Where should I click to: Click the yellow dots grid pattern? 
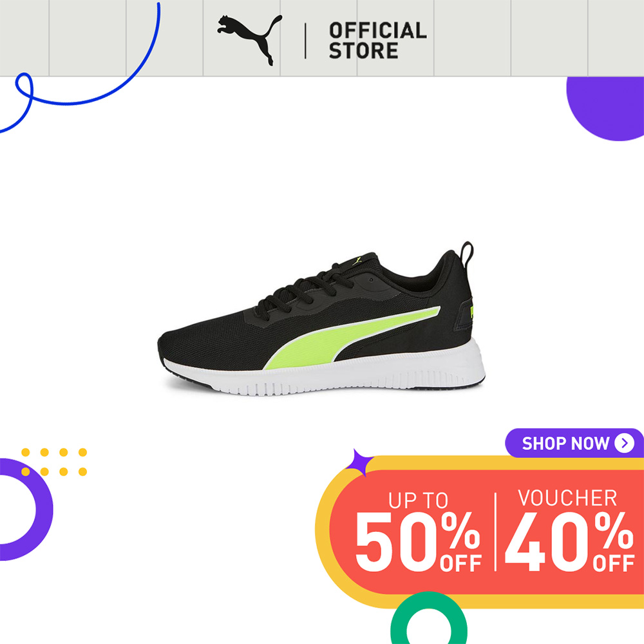(54, 462)
